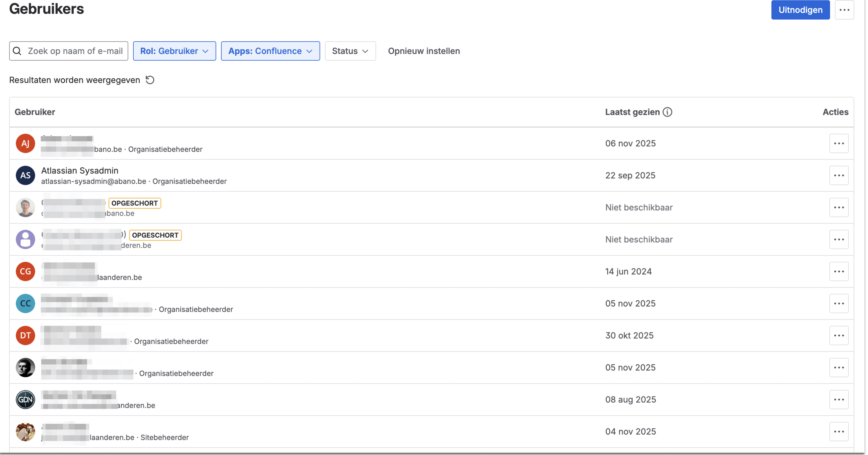The width and height of the screenshot is (868, 455).
Task: Open the actions menu for the user last seen 04 nov 2025
Action: click(839, 431)
